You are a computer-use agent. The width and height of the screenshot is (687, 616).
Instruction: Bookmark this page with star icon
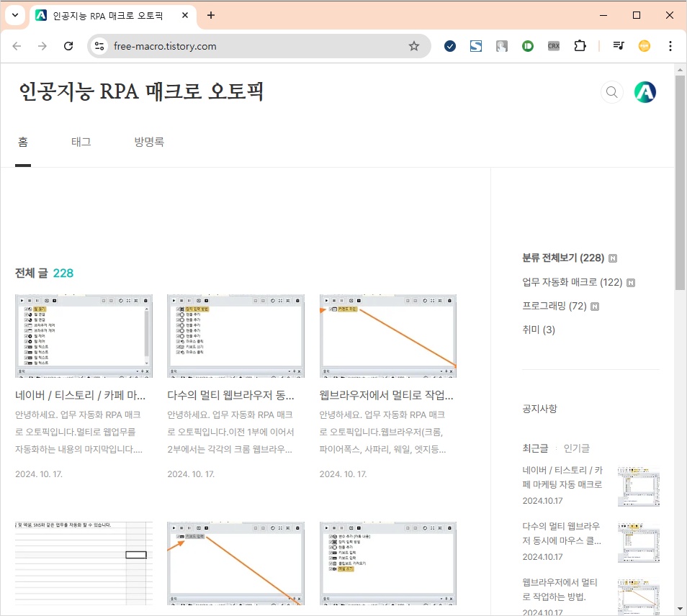click(x=413, y=46)
